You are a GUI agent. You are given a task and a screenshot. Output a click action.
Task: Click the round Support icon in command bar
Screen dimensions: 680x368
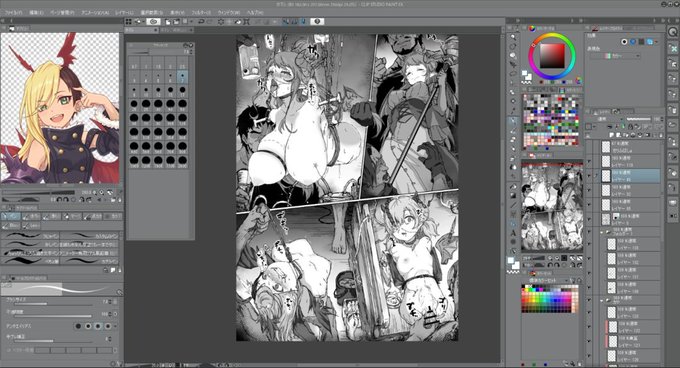coord(317,21)
